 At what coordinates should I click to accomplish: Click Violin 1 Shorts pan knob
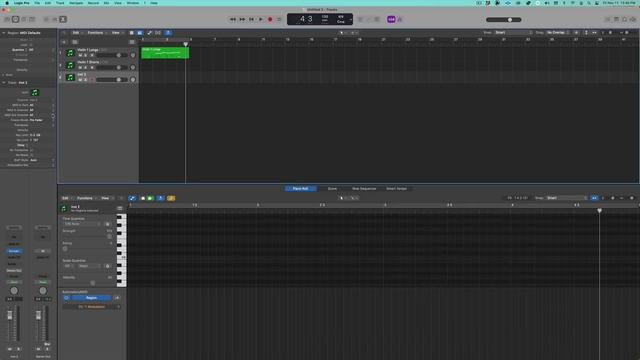pyautogui.click(x=133, y=67)
